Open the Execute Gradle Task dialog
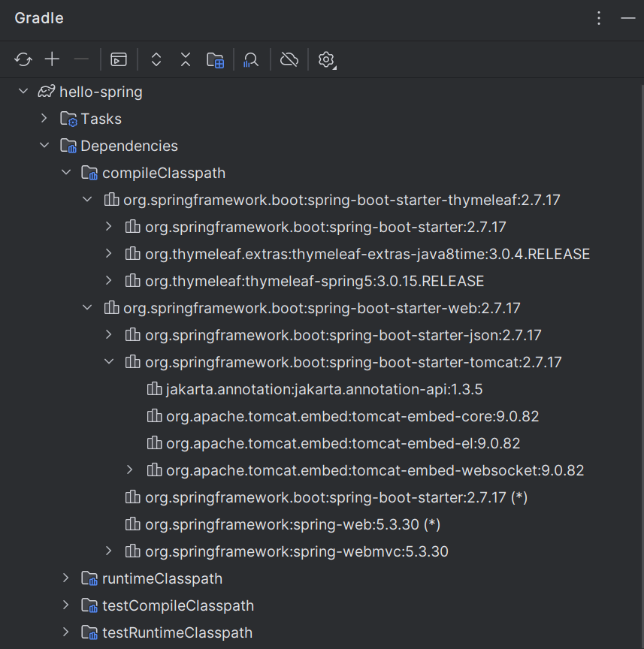Screen dimensions: 644x649 [119, 59]
